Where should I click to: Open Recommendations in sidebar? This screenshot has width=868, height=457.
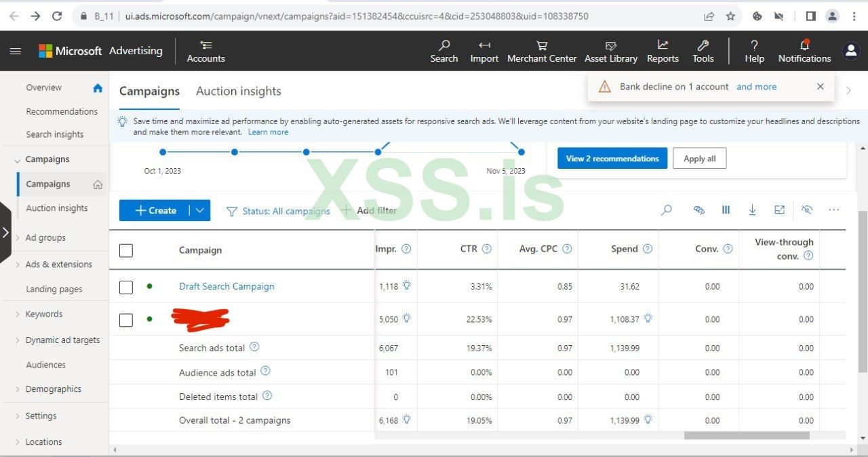click(x=62, y=111)
